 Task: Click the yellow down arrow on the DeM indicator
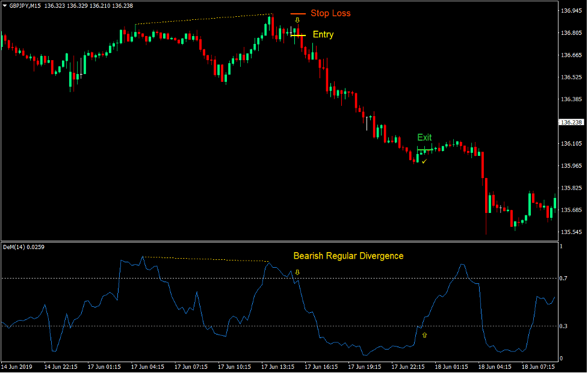299,273
